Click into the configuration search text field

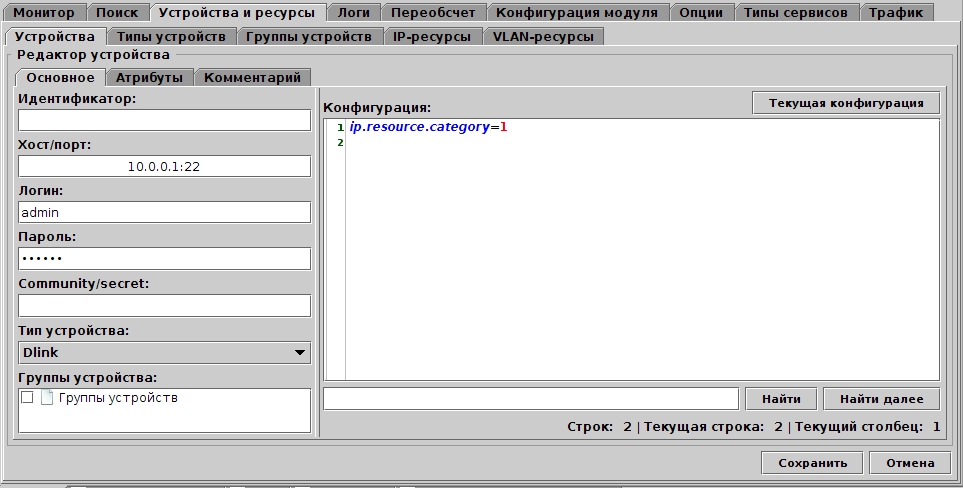click(x=531, y=399)
